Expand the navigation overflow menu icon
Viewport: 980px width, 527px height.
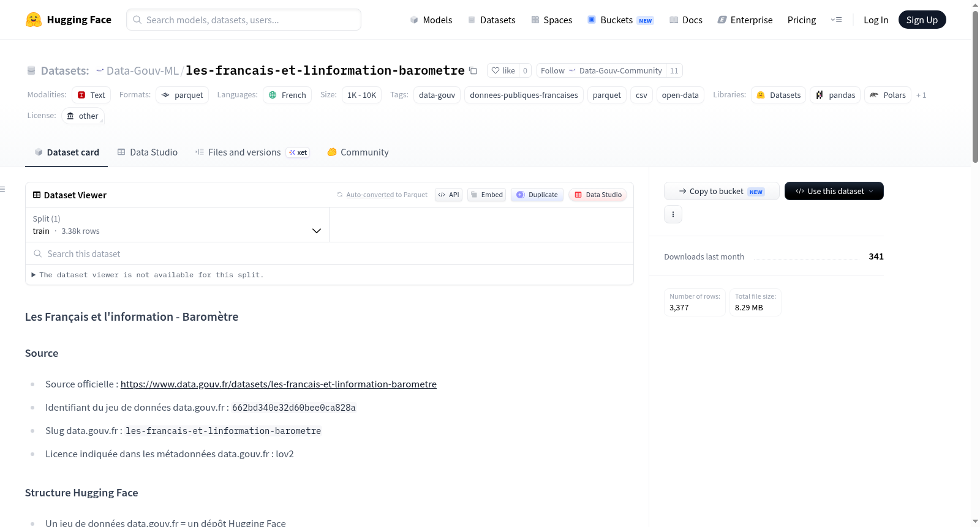tap(836, 20)
